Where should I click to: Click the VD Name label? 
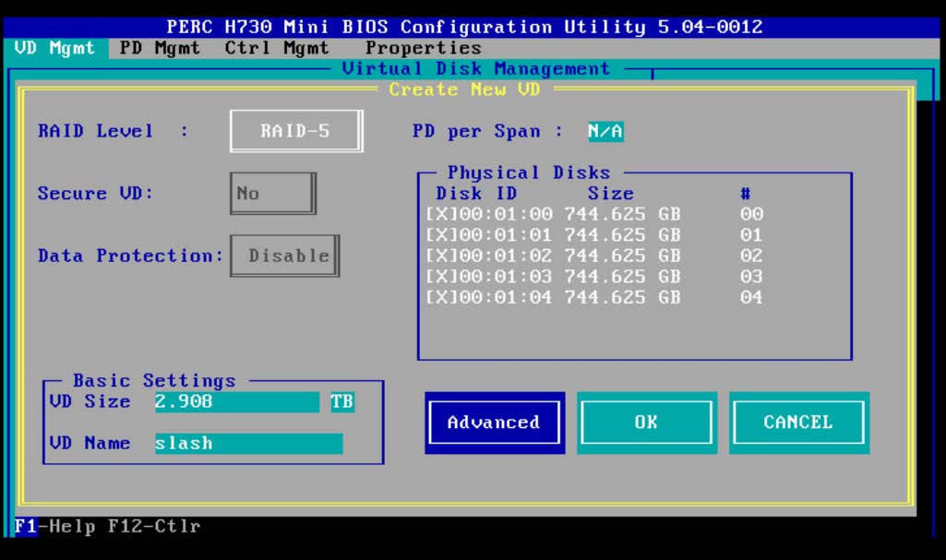tap(90, 444)
